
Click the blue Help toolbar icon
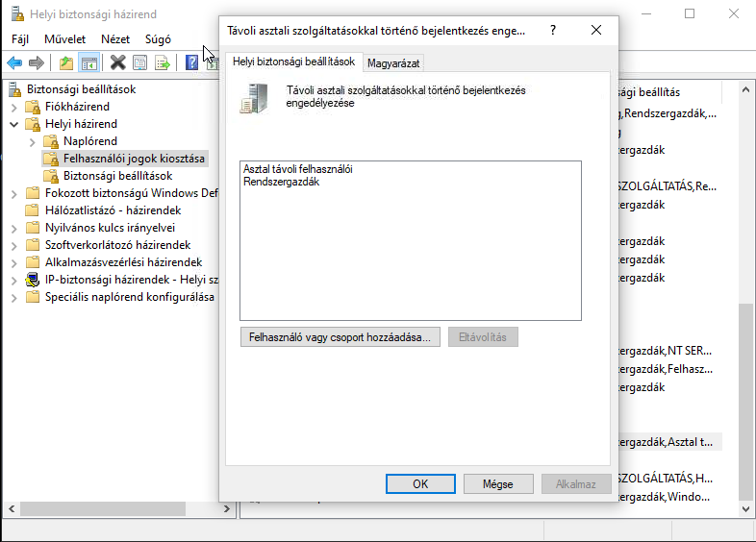click(191, 62)
